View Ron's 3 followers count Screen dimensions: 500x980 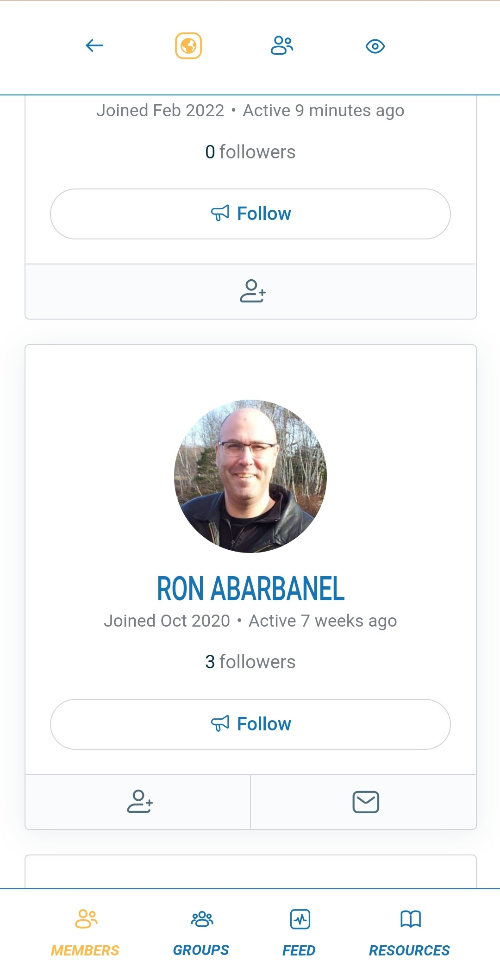[x=250, y=662]
